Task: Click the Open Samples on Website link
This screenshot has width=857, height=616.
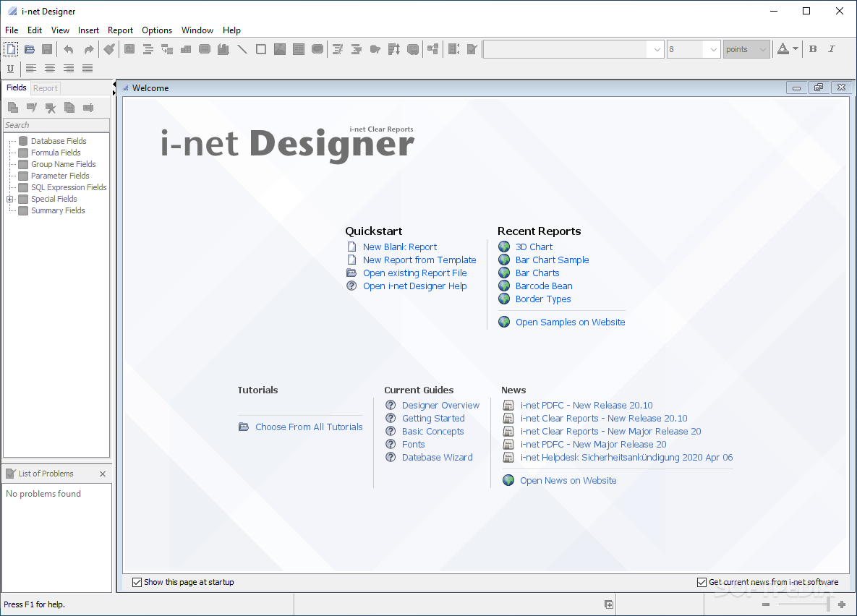Action: pos(570,322)
